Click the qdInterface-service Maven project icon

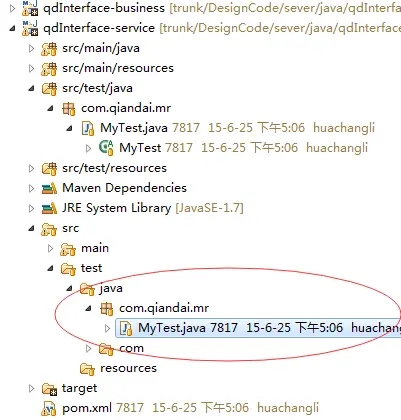click(30, 28)
